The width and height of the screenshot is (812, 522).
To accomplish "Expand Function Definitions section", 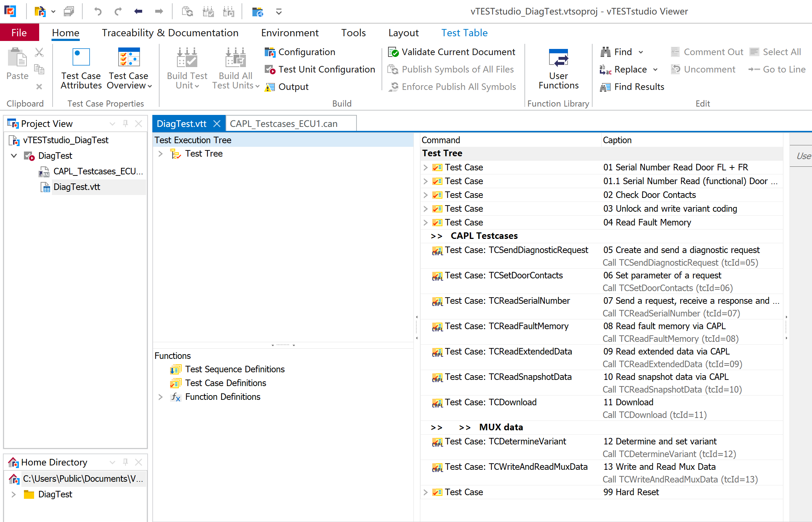I will 161,397.
